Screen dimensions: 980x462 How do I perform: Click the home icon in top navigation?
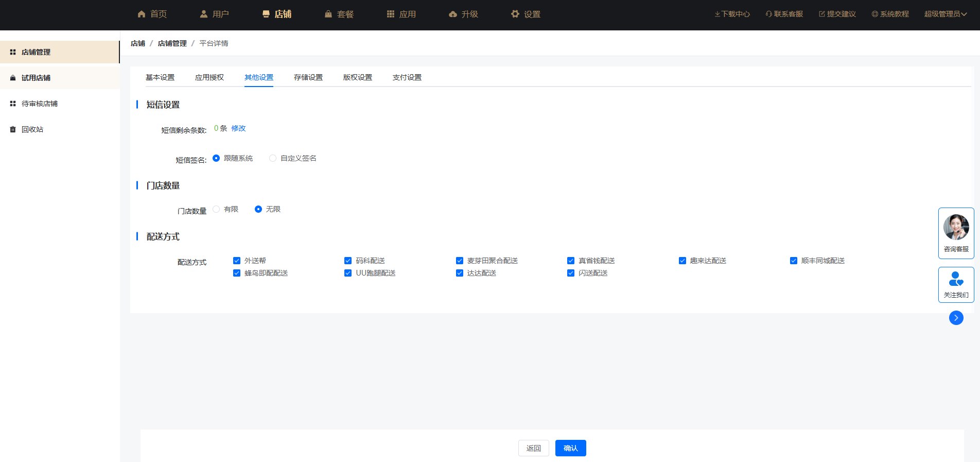(142, 14)
